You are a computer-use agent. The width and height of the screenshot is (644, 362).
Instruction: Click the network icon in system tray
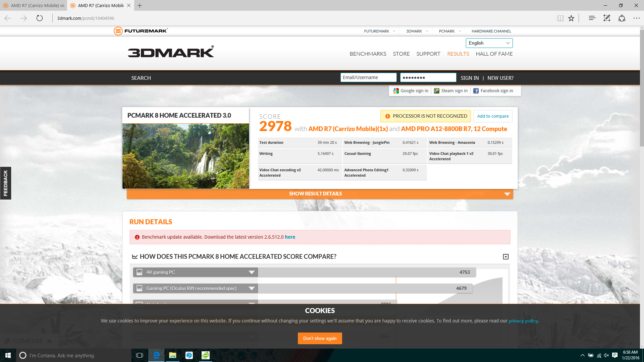[x=599, y=355]
